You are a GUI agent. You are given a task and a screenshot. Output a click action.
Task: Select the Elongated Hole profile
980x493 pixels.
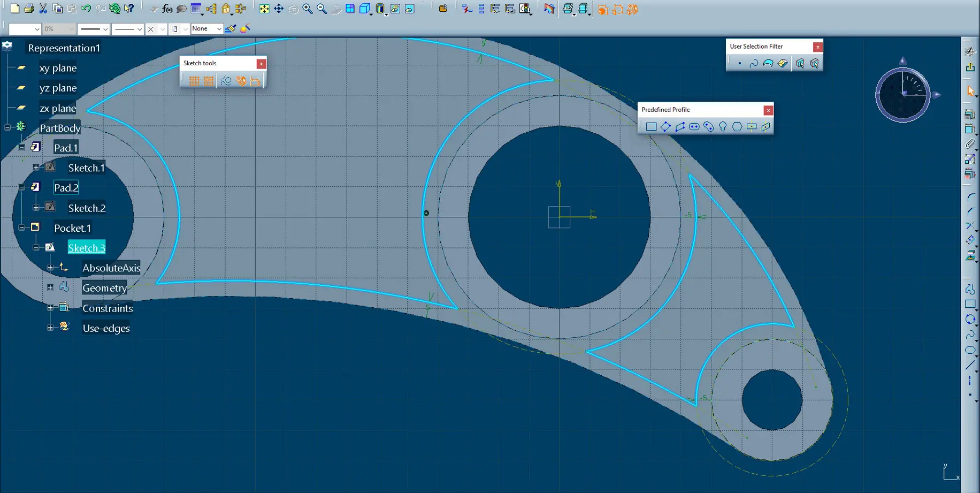point(694,127)
